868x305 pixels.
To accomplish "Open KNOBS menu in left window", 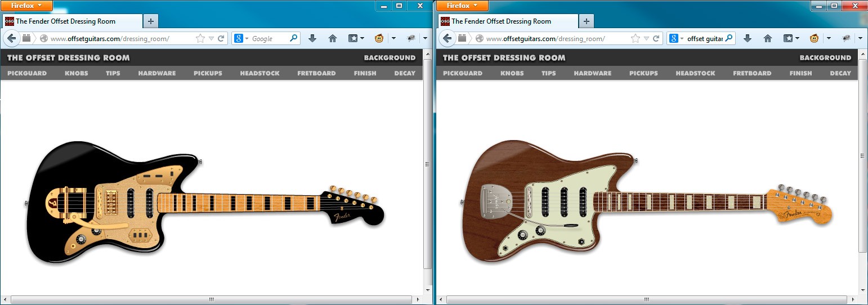I will pos(77,73).
